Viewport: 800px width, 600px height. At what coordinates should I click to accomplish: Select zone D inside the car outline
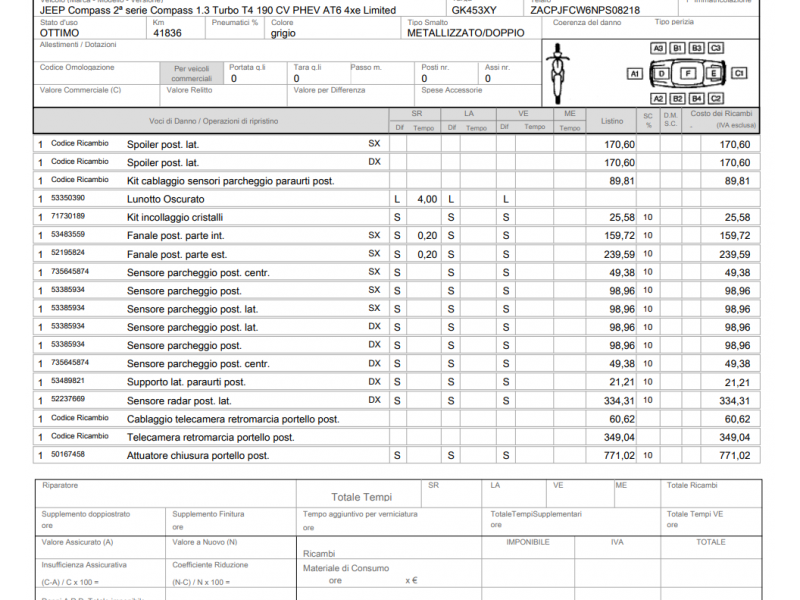(661, 73)
